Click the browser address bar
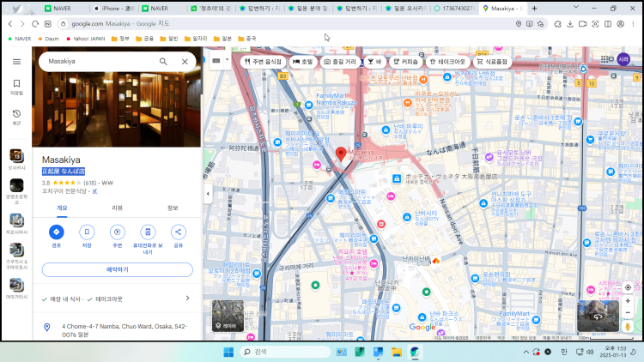This screenshot has width=644, height=362. click(x=288, y=24)
